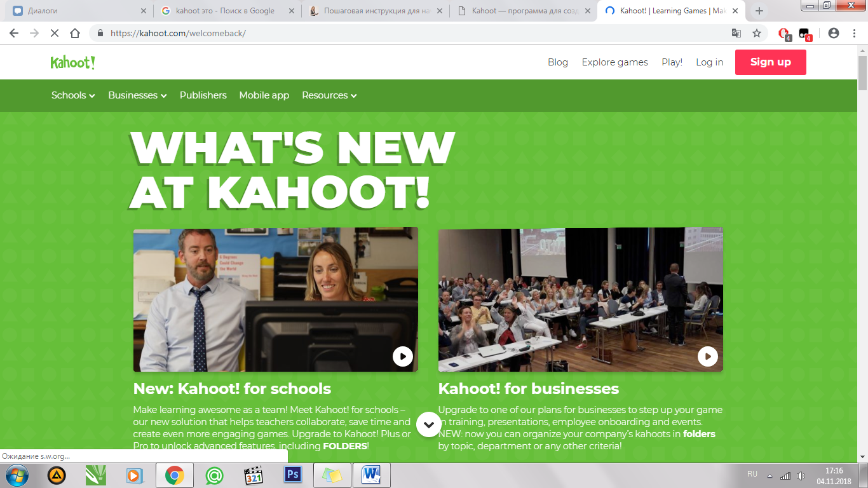Click the Kahoot! logo in the header
Viewport: 868px width, 488px height.
click(72, 62)
